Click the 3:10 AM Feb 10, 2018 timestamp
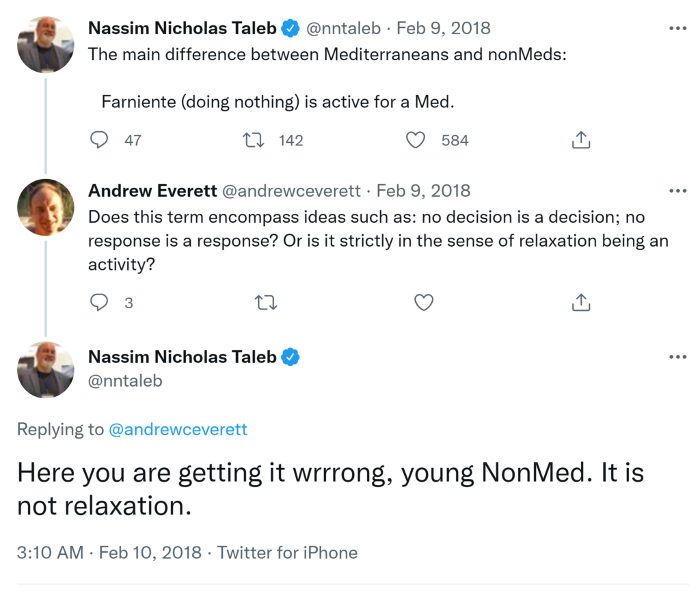700x593 pixels. pyautogui.click(x=109, y=552)
